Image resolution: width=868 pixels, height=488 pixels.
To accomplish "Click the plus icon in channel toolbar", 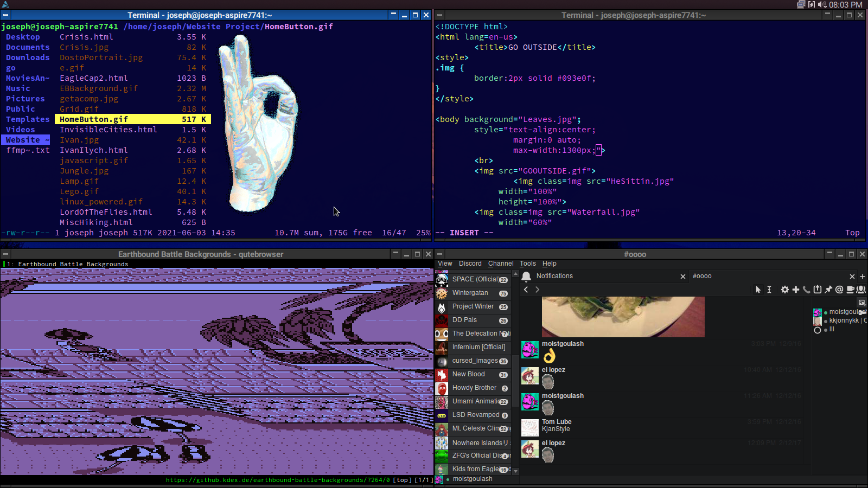I will [x=796, y=290].
